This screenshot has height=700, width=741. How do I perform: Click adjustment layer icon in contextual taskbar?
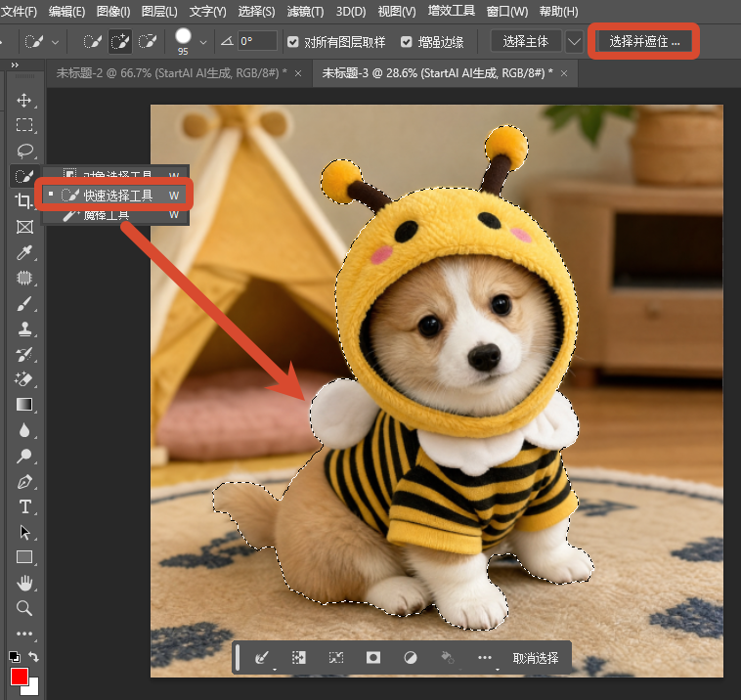click(411, 657)
